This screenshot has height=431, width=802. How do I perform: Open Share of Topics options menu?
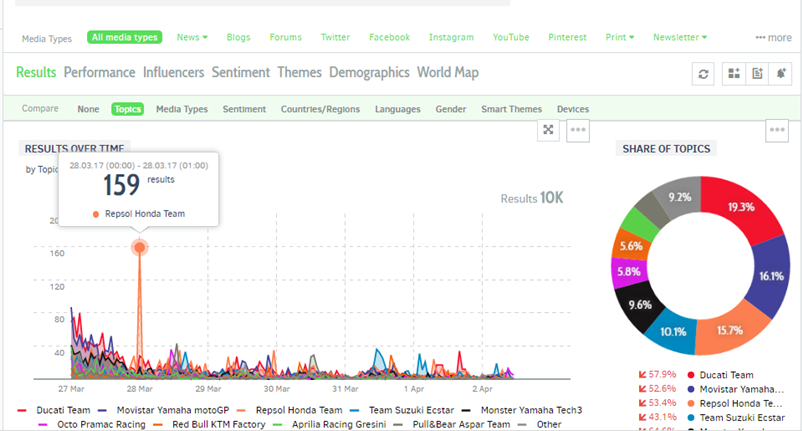click(778, 130)
